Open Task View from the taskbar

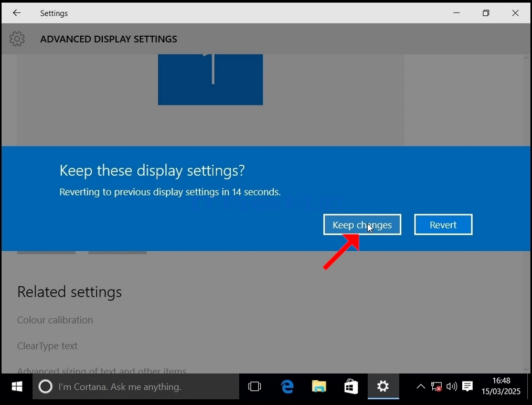click(254, 386)
